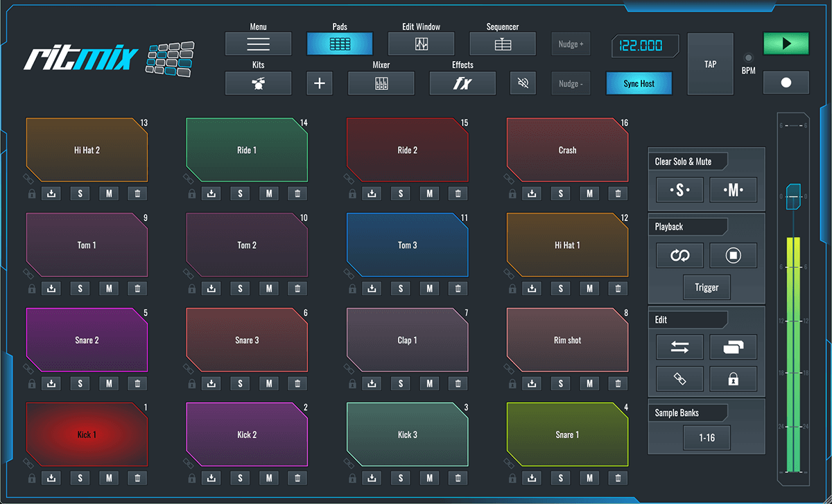Open the Kits drum browser
The width and height of the screenshot is (832, 504).
click(258, 83)
